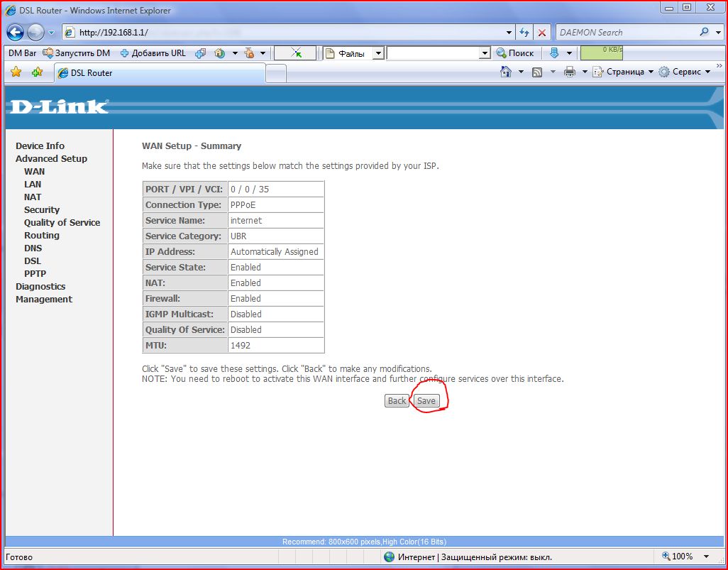
Task: Click the empty DM Bar search combo box
Action: [x=433, y=53]
